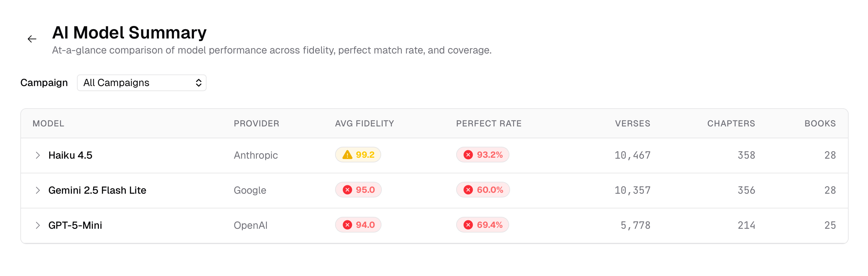Image resolution: width=868 pixels, height=276 pixels.
Task: Sort by the Avg Fidelity column header
Action: (x=364, y=123)
